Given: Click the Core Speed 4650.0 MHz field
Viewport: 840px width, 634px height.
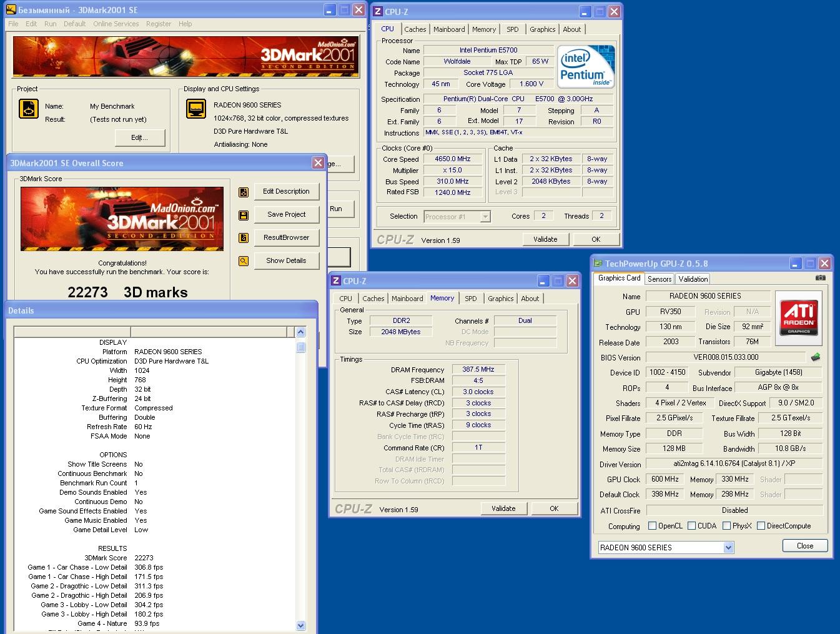Looking at the screenshot, I should pos(453,159).
